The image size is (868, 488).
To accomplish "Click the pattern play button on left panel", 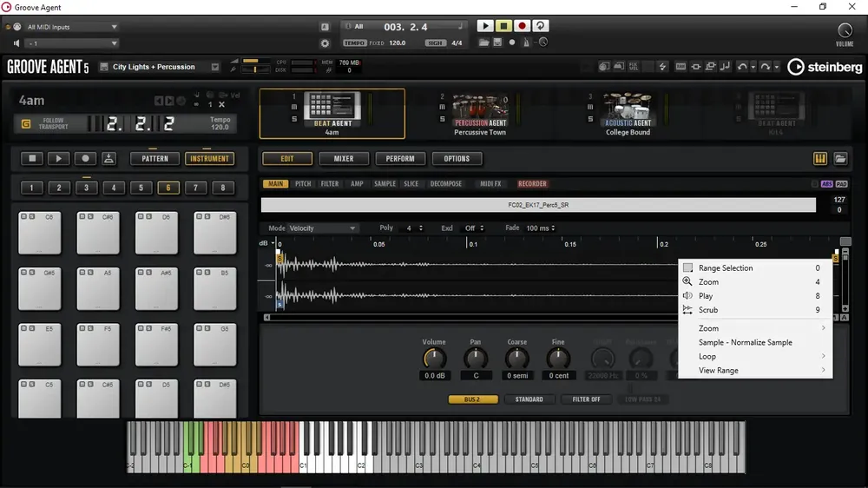I will click(58, 159).
